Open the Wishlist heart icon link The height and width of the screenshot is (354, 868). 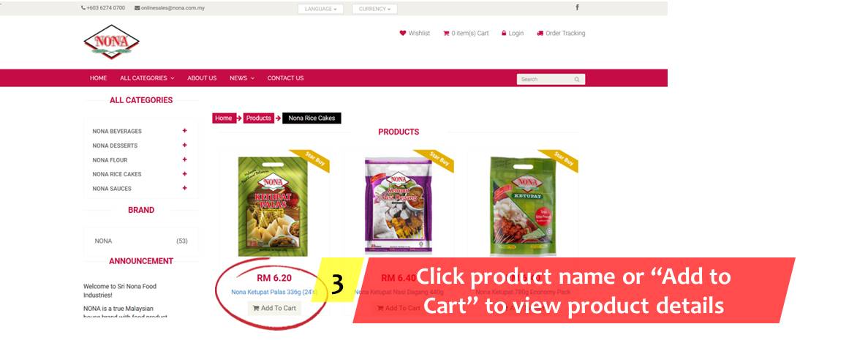pyautogui.click(x=403, y=33)
